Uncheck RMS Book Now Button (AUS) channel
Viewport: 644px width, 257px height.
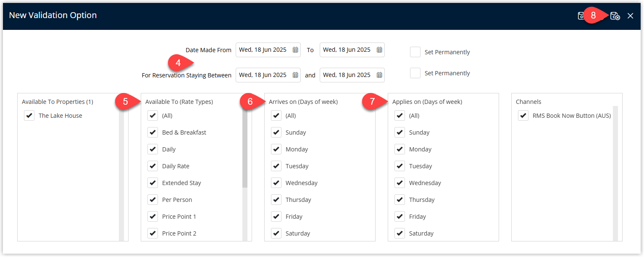click(523, 115)
